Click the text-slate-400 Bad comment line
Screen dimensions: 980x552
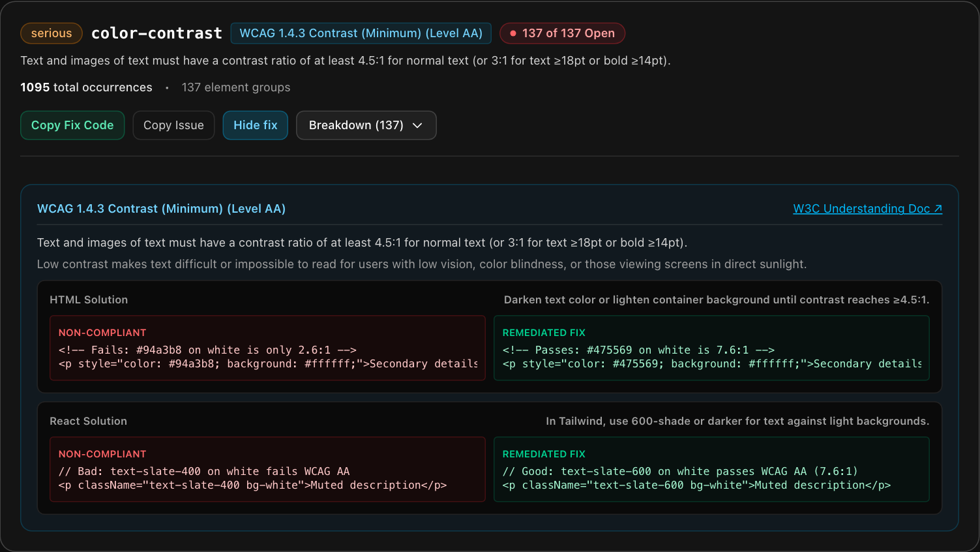[x=204, y=471]
